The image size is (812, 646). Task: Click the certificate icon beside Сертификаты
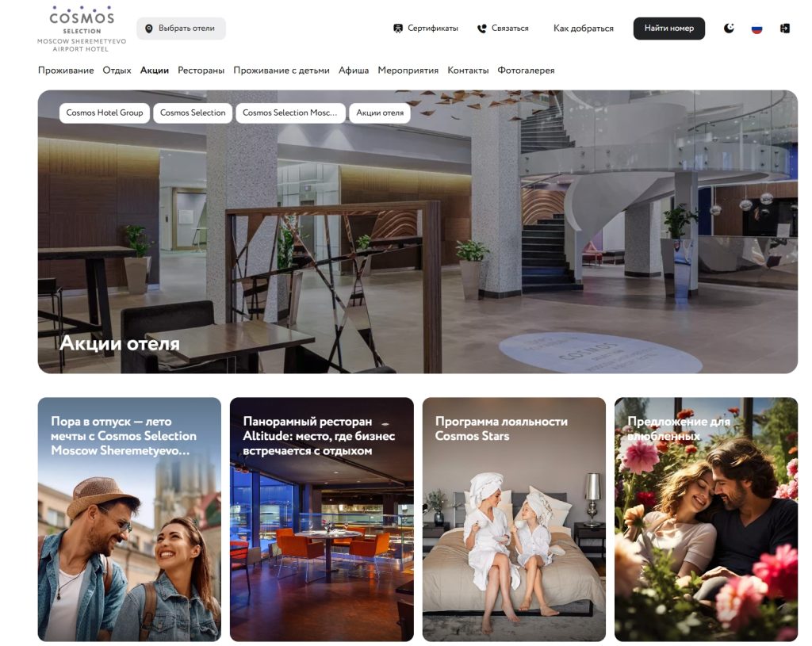[398, 29]
